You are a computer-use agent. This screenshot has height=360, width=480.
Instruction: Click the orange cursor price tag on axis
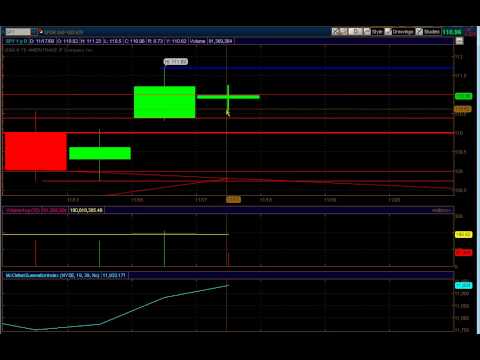(463, 109)
